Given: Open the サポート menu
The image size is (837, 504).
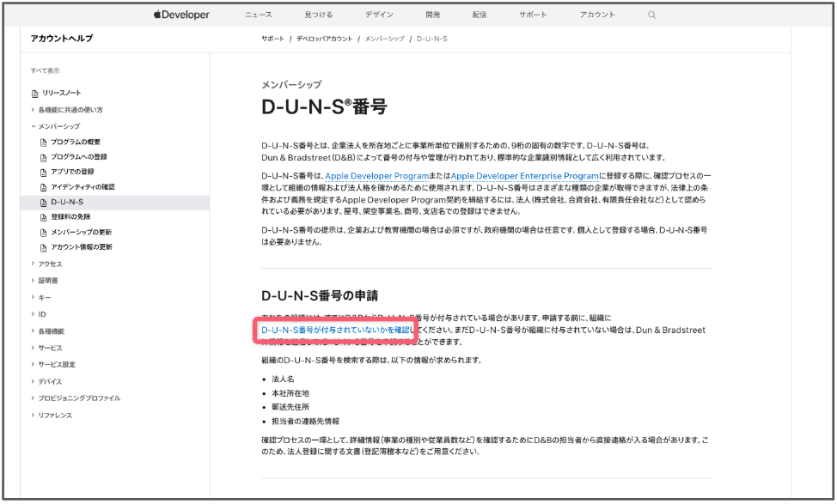Looking at the screenshot, I should coord(534,15).
